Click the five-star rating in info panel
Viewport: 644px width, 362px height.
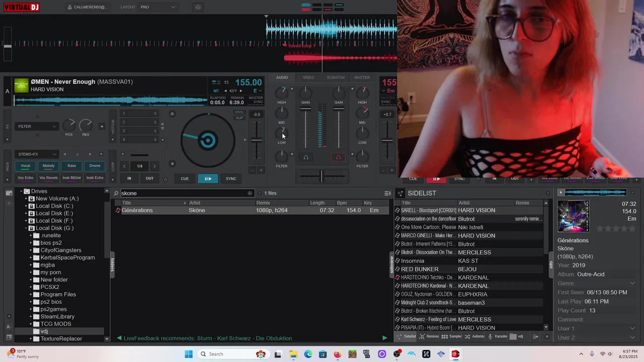[616, 228]
